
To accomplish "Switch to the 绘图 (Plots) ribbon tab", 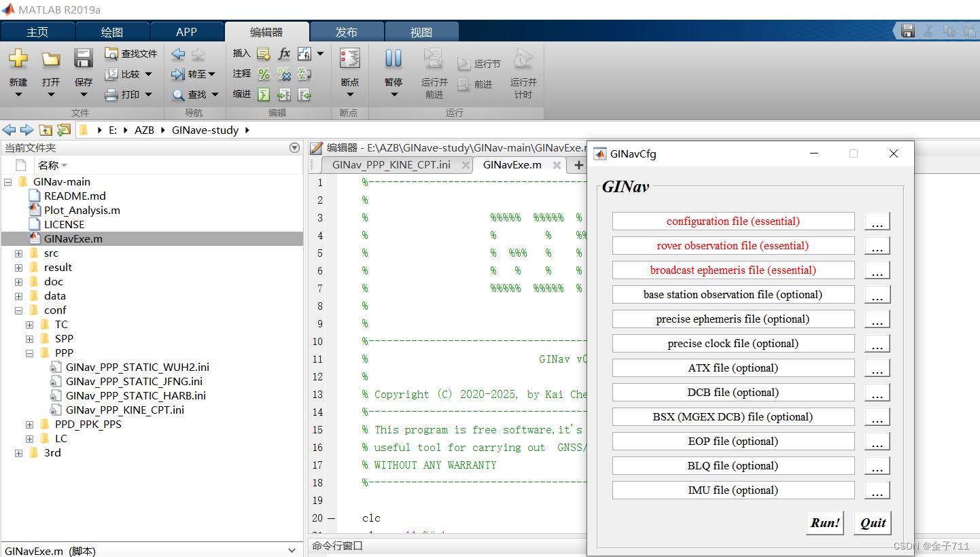I will pyautogui.click(x=112, y=32).
